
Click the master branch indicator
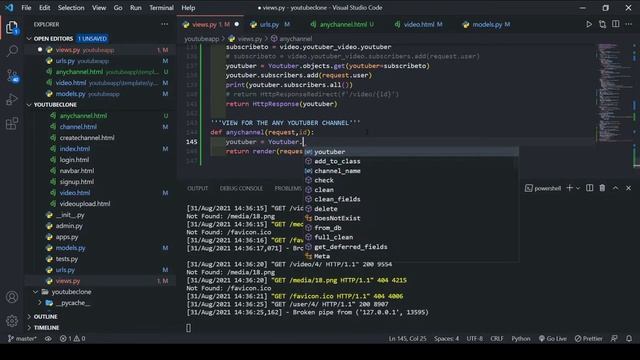[x=22, y=338]
